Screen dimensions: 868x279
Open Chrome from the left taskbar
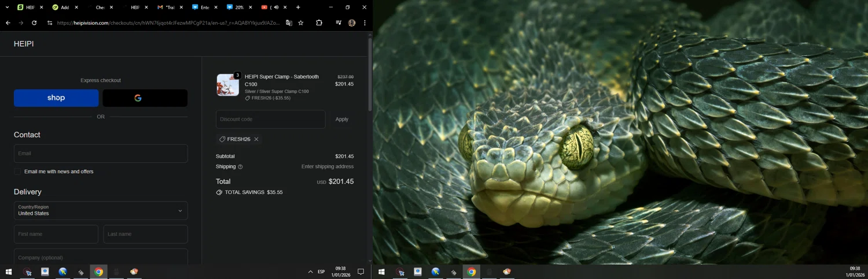point(99,271)
